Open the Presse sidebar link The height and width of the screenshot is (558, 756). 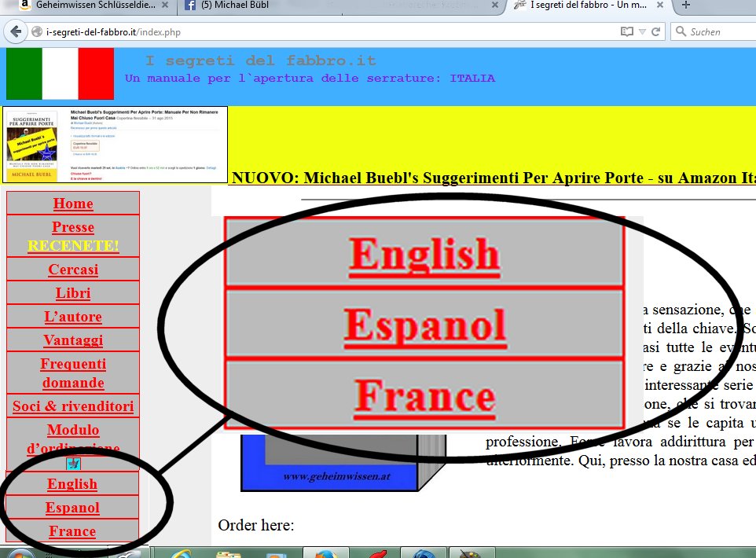click(73, 227)
